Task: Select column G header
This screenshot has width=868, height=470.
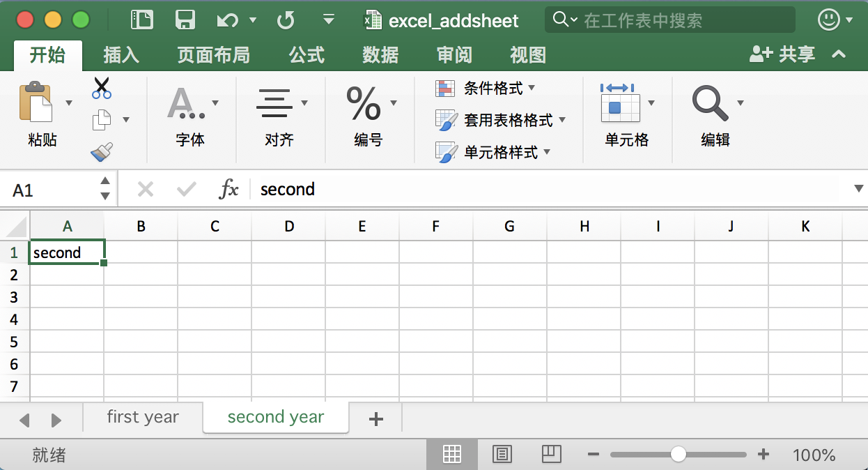Action: click(510, 226)
